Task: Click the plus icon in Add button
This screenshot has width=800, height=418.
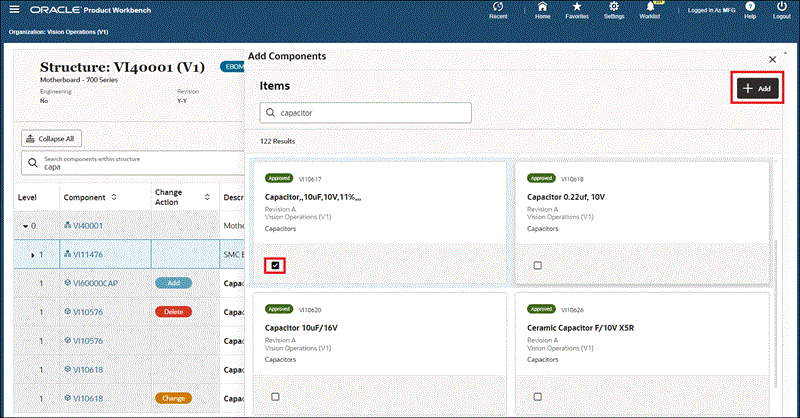Action: 748,88
